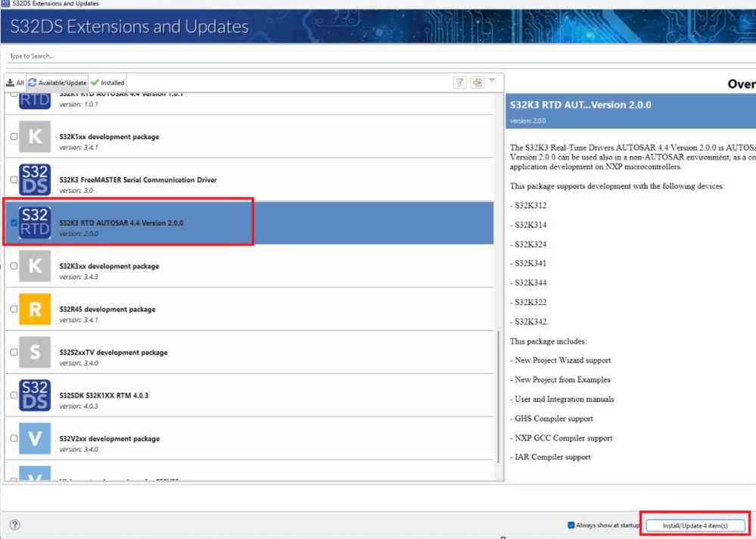
Task: Click the S32K3 RTD AUT...Version 2.0.0 overview header
Action: point(630,111)
